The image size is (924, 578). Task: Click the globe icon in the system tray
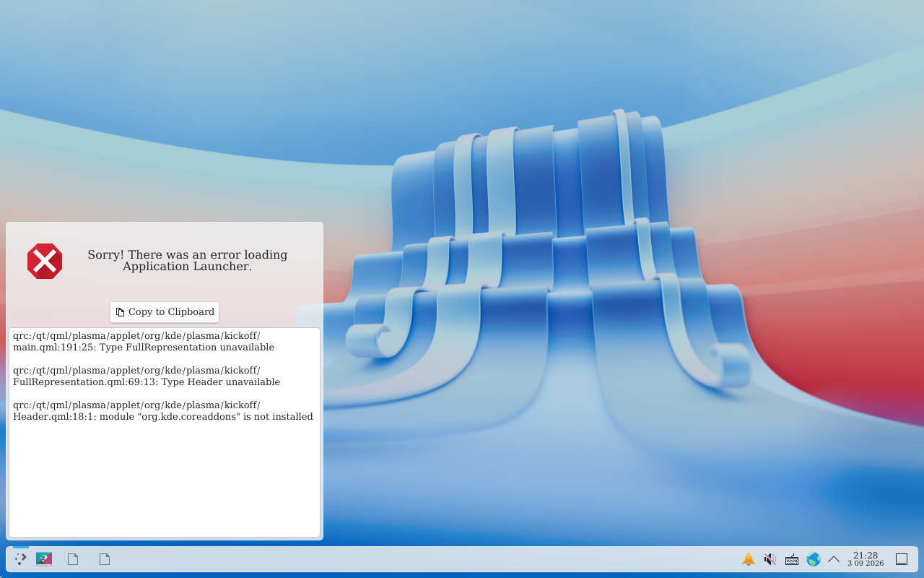coord(814,559)
